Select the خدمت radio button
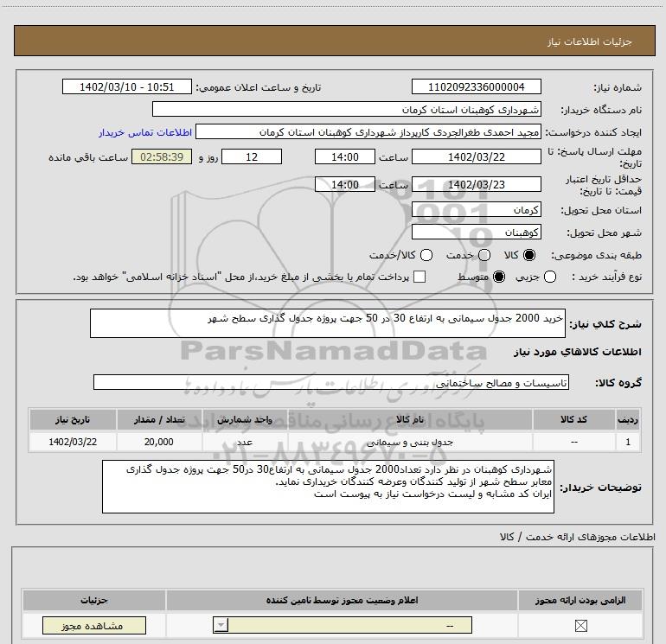666x644 pixels. tap(484, 255)
